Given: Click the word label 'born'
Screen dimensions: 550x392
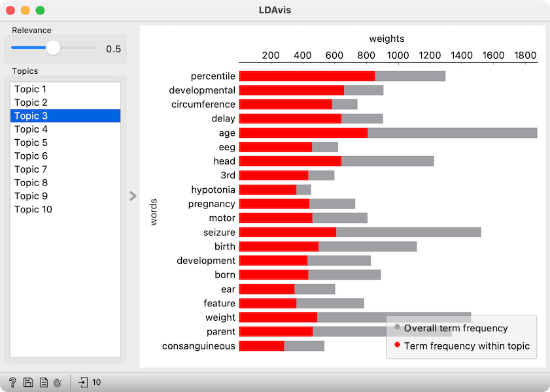Looking at the screenshot, I should (225, 274).
